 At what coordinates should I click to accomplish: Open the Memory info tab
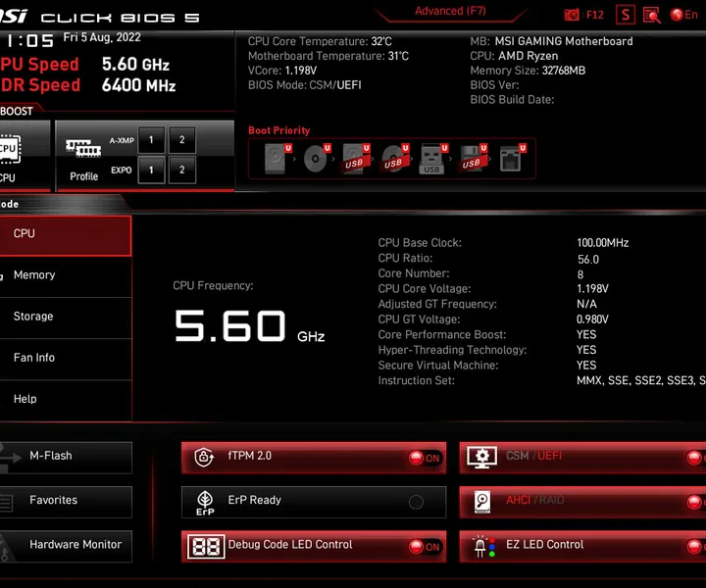click(66, 276)
